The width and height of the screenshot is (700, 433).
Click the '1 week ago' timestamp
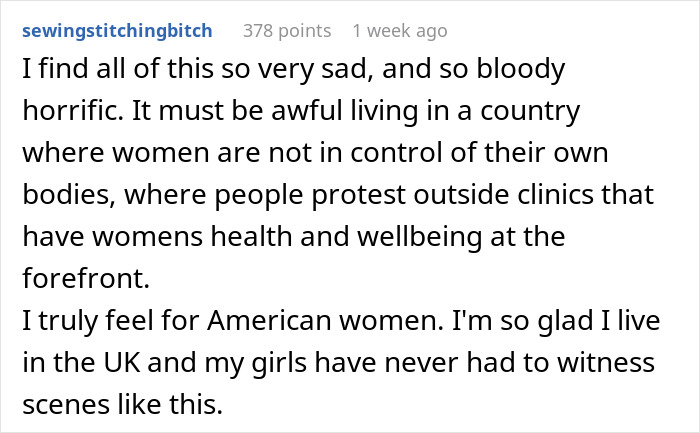pos(400,31)
